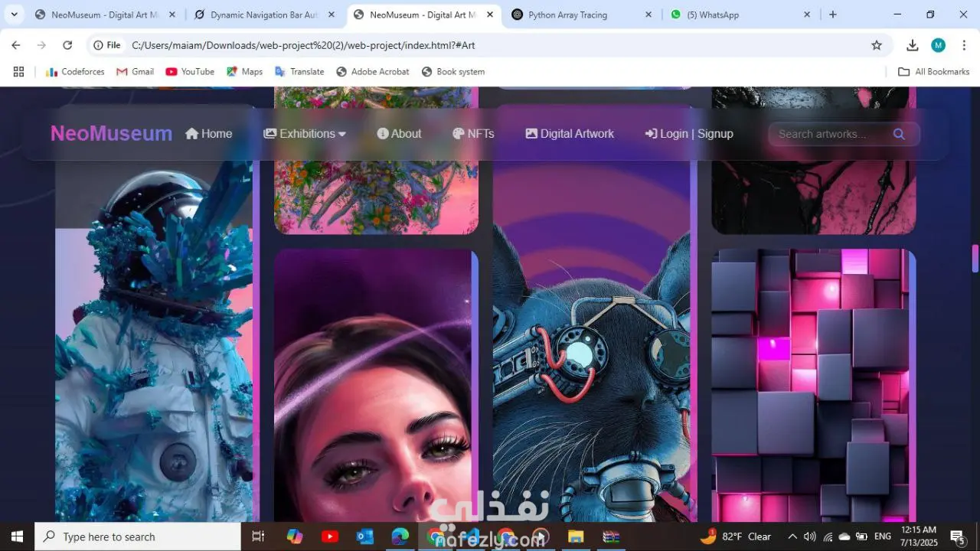Reload the current page

tap(67, 45)
